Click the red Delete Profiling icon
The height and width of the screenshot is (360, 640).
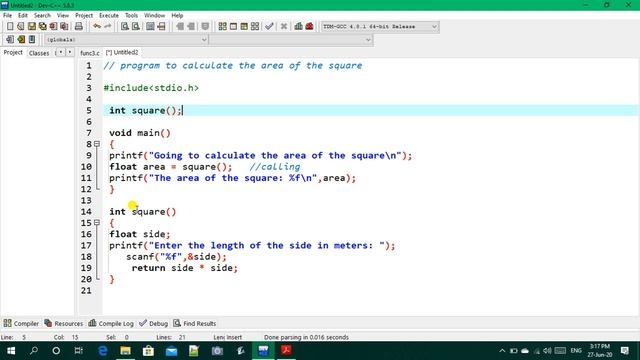[309, 27]
